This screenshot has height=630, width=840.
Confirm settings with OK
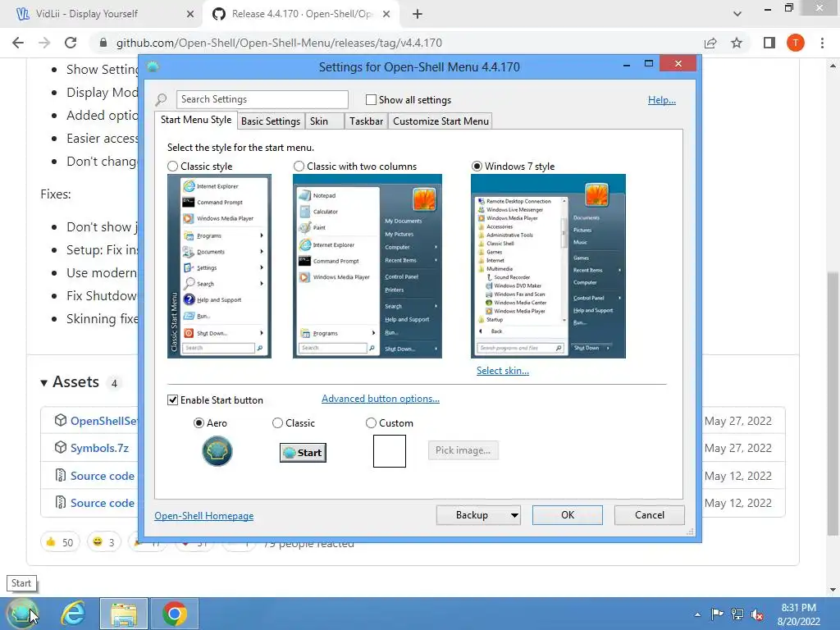568,515
